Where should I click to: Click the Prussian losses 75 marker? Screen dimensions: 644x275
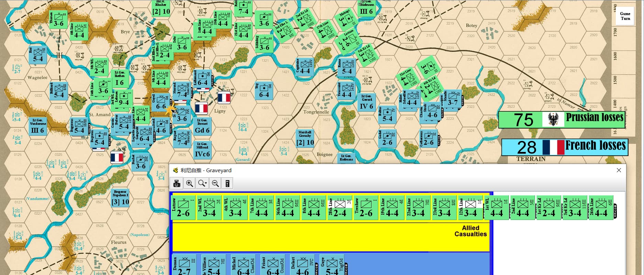tap(562, 119)
